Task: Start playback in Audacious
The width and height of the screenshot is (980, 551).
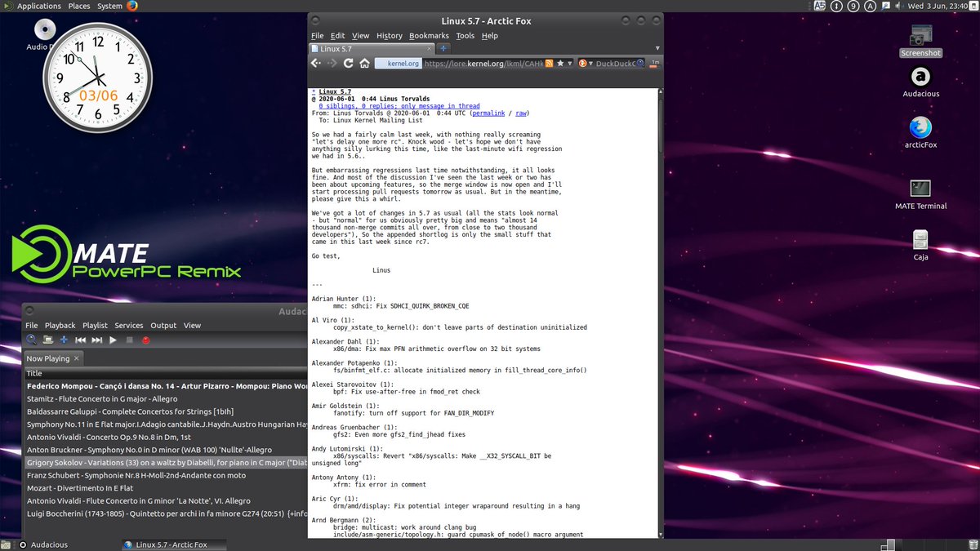Action: tap(114, 340)
